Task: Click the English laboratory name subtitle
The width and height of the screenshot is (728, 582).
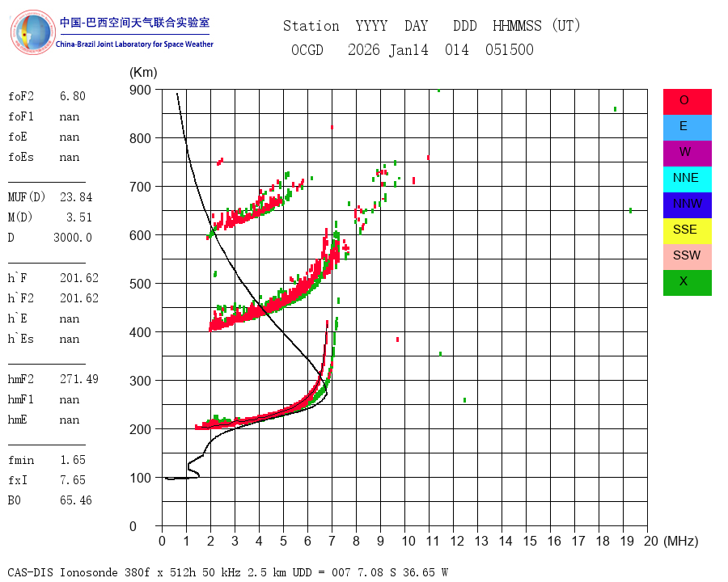Action: click(134, 44)
